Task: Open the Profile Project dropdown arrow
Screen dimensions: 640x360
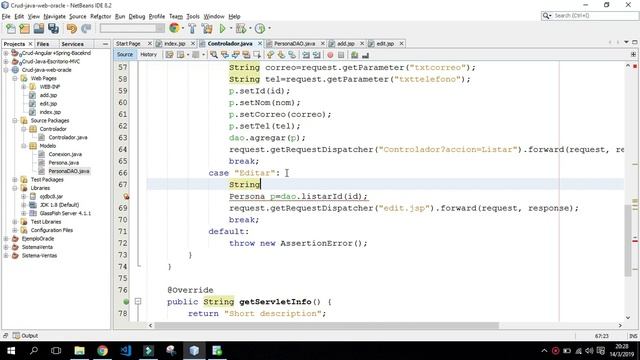Action: 269,29
